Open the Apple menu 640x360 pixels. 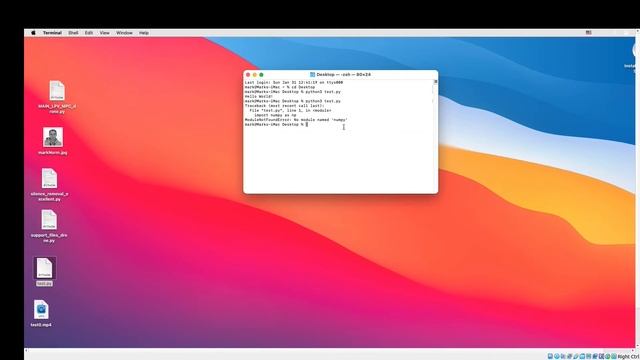33,33
